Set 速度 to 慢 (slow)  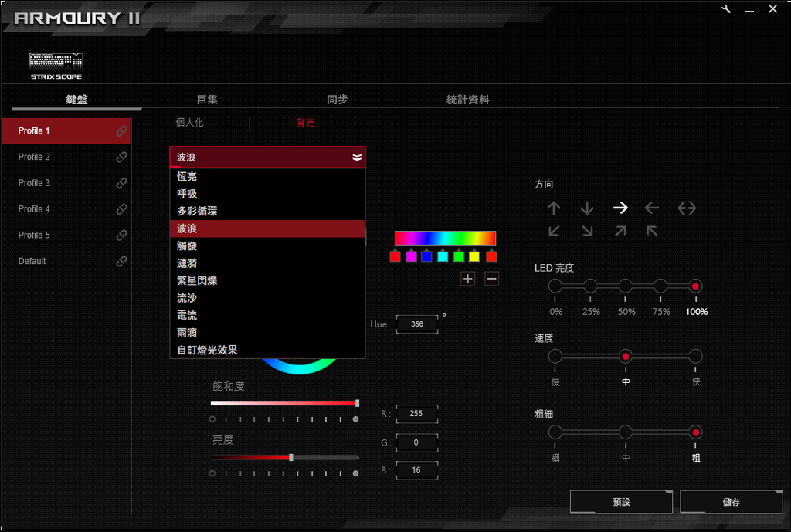[555, 357]
